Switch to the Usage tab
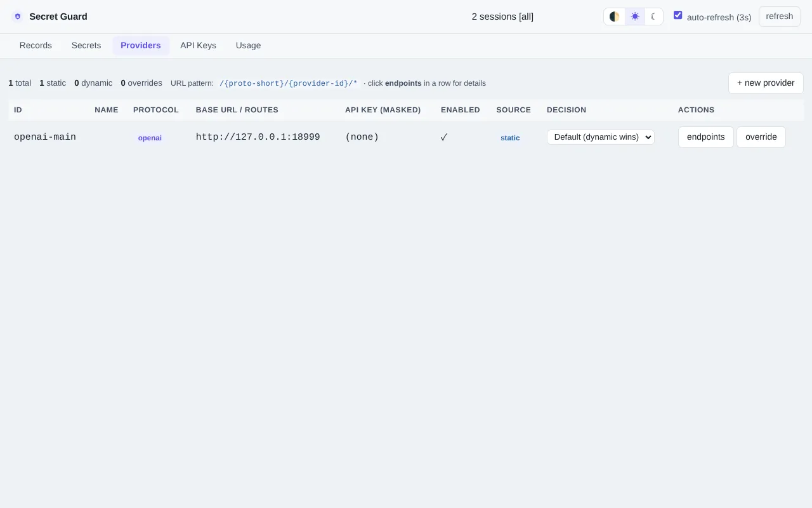The image size is (812, 508). click(x=248, y=46)
